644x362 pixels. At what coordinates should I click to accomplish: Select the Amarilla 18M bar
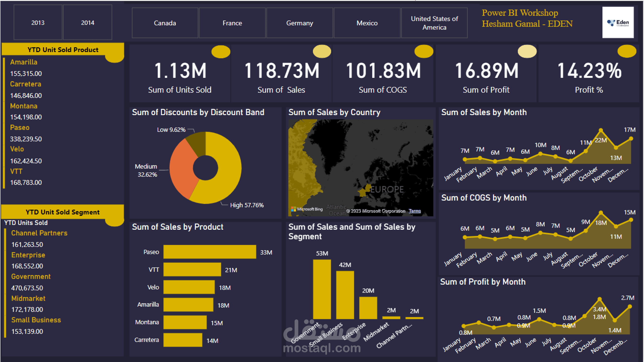[x=188, y=305]
